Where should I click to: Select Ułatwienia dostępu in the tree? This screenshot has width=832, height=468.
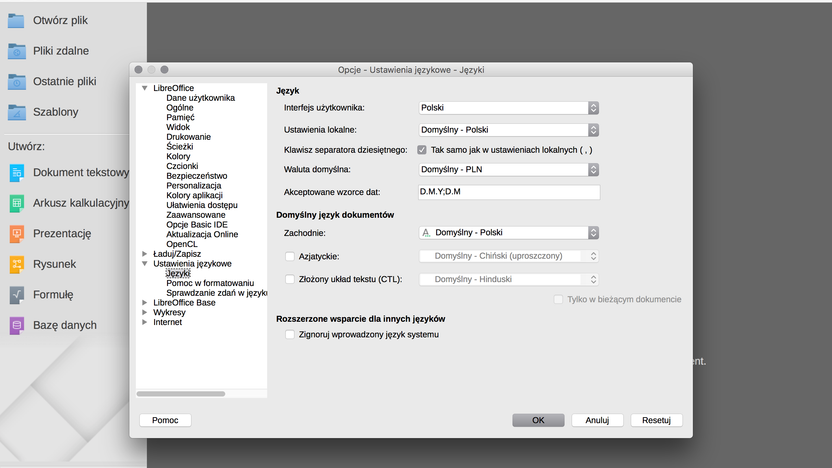[202, 205]
